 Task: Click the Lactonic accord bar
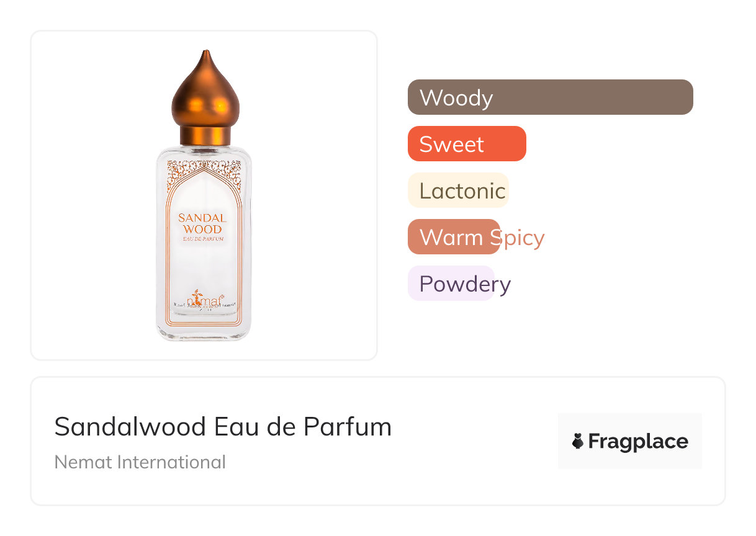coord(458,190)
